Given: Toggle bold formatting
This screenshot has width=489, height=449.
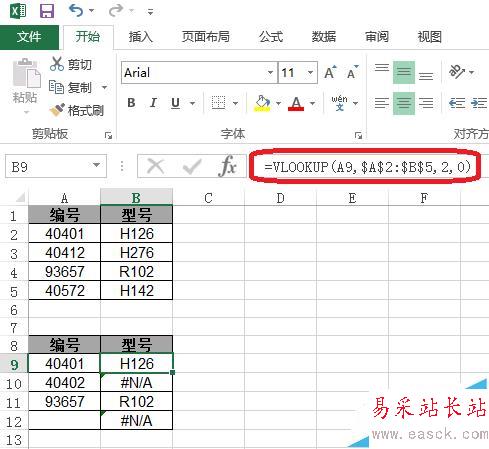Looking at the screenshot, I should [x=131, y=103].
